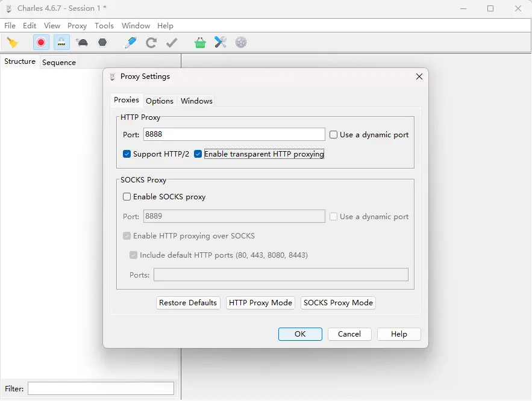Click the Proxy Settings dialog icon
Screen dimensions: 532x401
pos(113,76)
